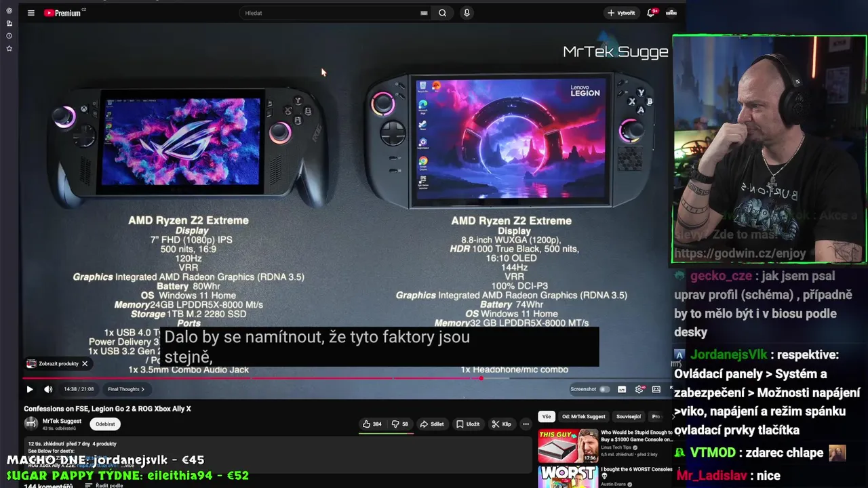Click chat username VTMOD
Screen dimensions: 868x488
(713, 453)
